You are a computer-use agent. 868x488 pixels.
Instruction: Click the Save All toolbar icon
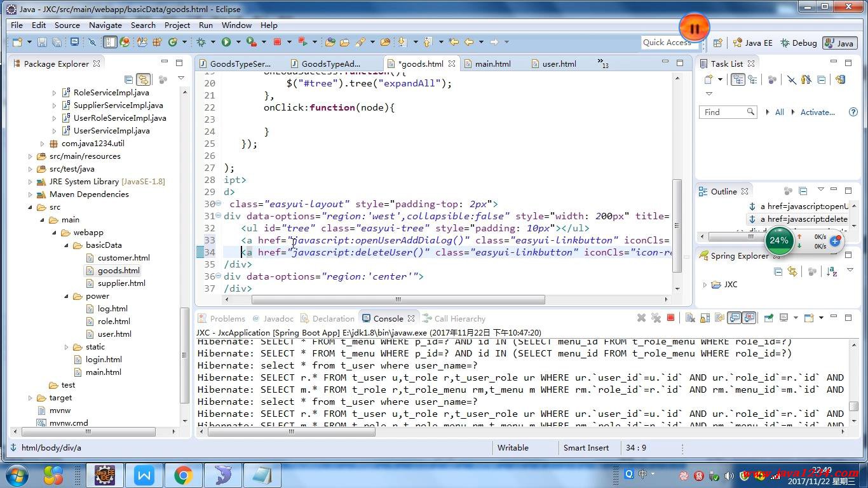tap(57, 43)
